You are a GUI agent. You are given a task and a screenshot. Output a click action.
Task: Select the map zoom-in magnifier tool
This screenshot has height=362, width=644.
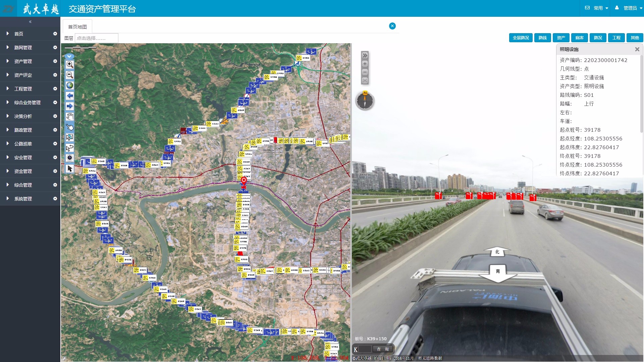click(70, 64)
